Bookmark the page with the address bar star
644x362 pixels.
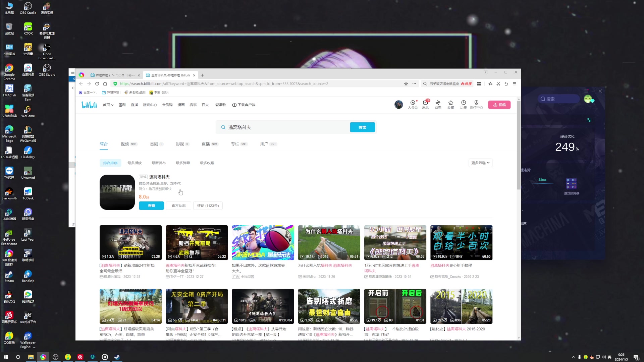(406, 84)
